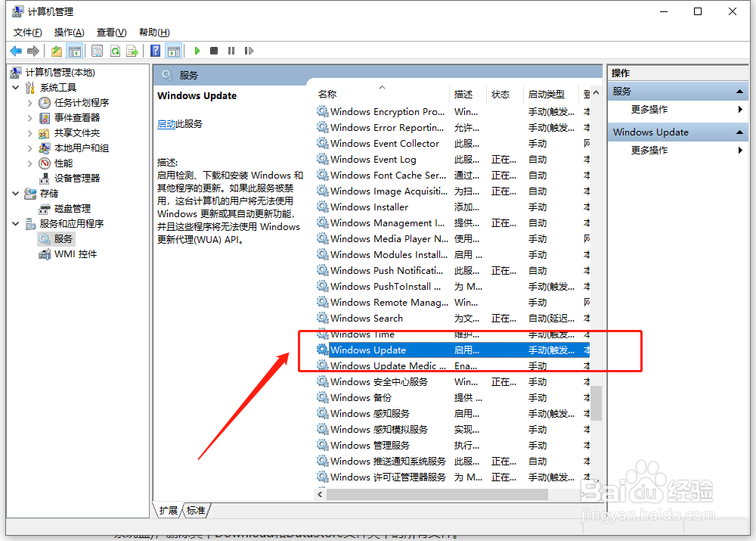The width and height of the screenshot is (756, 541).
Task: Stop the service with the square icon
Action: tap(214, 51)
